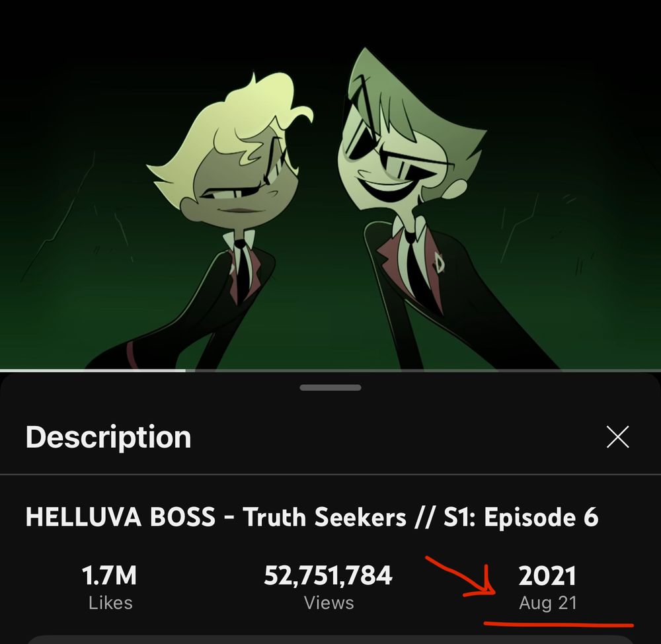This screenshot has height=644, width=661.
Task: Seek within the played portion of progress bar
Action: (93, 370)
